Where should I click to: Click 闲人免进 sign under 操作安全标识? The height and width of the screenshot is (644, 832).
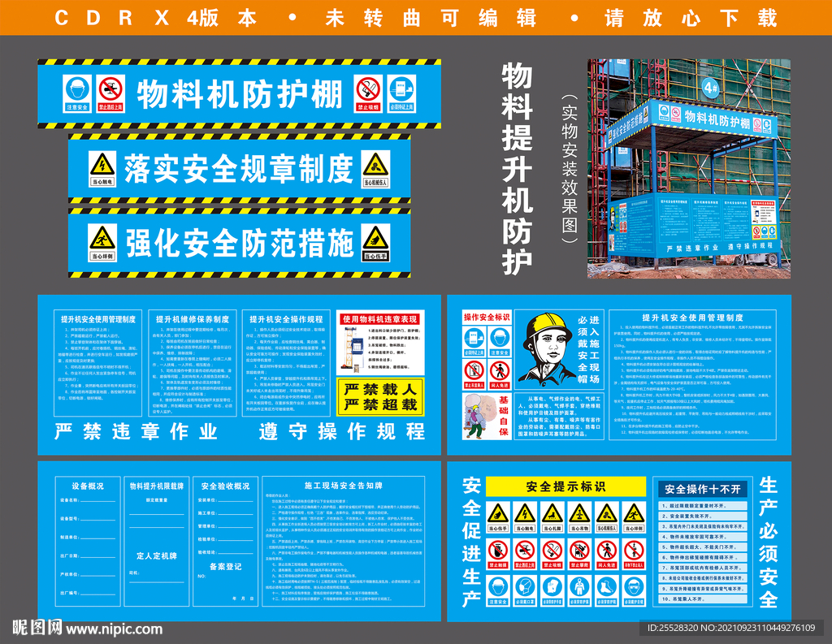(500, 374)
